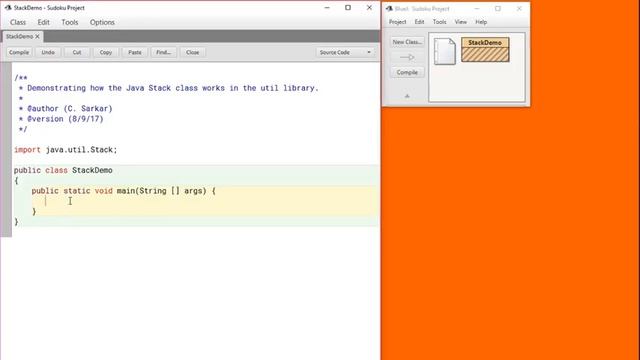Open the Class menu in editor
Viewport: 640px width, 360px height.
click(18, 22)
